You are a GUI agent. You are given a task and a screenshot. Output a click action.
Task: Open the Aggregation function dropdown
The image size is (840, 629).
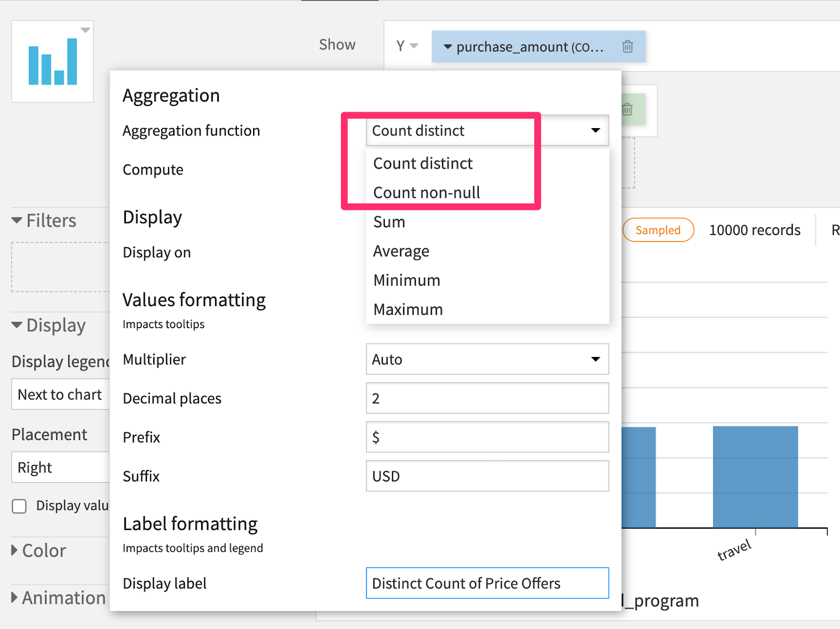(487, 130)
